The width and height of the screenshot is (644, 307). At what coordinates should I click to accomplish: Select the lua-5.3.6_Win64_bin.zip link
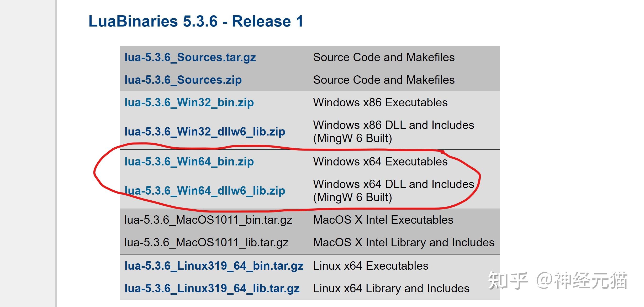coord(189,162)
